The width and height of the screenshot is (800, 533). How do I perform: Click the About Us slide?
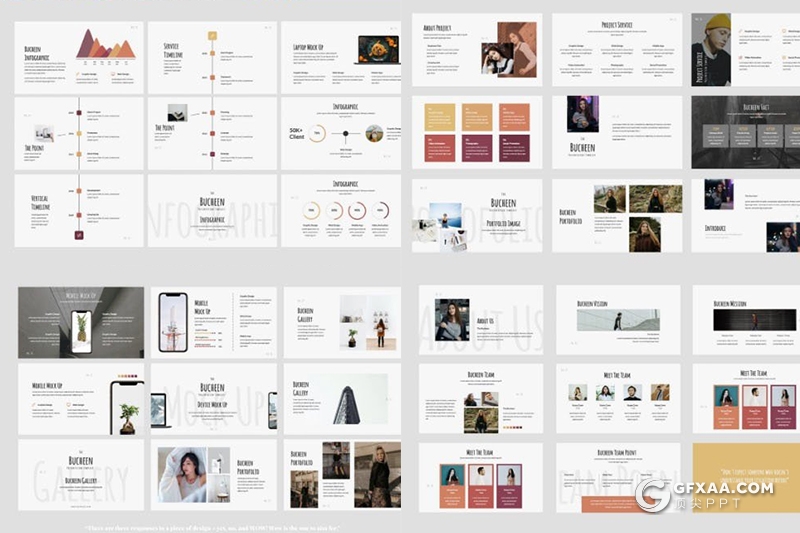coord(481,320)
